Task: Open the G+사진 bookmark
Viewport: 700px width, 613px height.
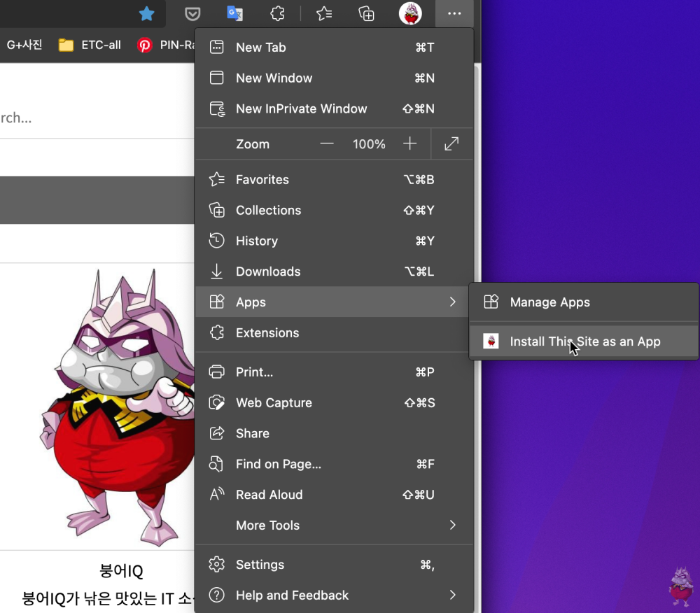Action: point(24,45)
